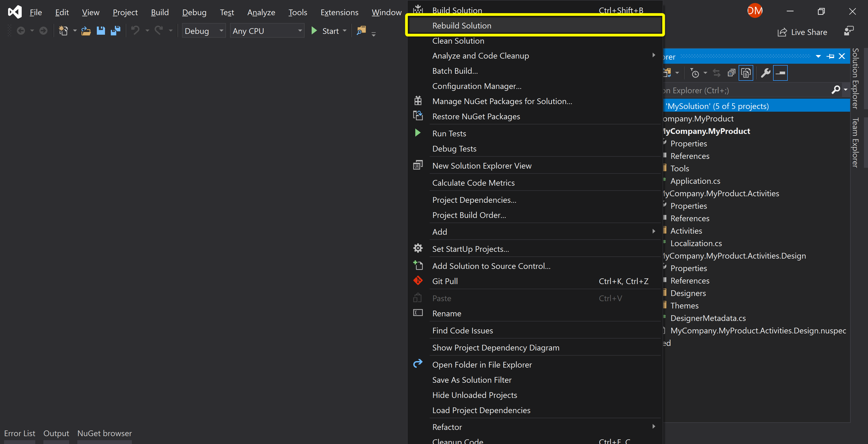
Task: Open the Error List tab
Action: (20, 433)
